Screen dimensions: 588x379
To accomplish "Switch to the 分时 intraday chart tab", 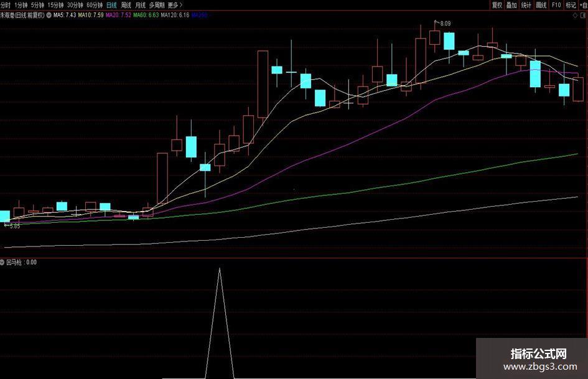I will pos(5,5).
